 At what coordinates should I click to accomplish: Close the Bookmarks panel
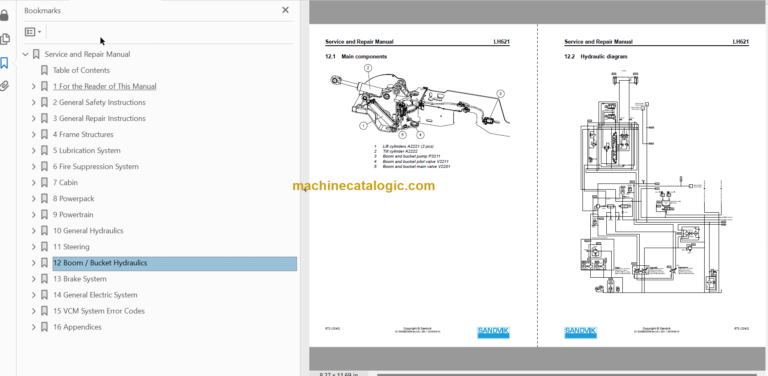[286, 10]
